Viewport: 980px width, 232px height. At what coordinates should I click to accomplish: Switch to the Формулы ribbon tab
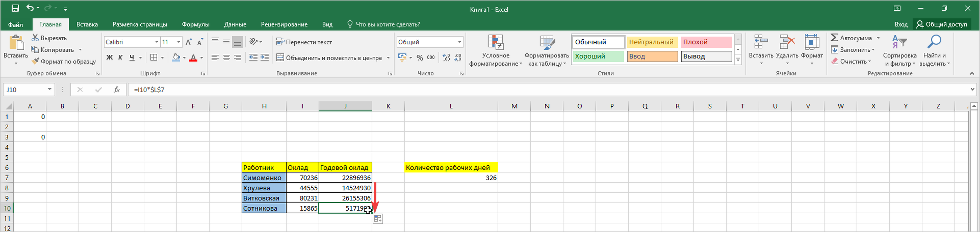click(x=196, y=24)
